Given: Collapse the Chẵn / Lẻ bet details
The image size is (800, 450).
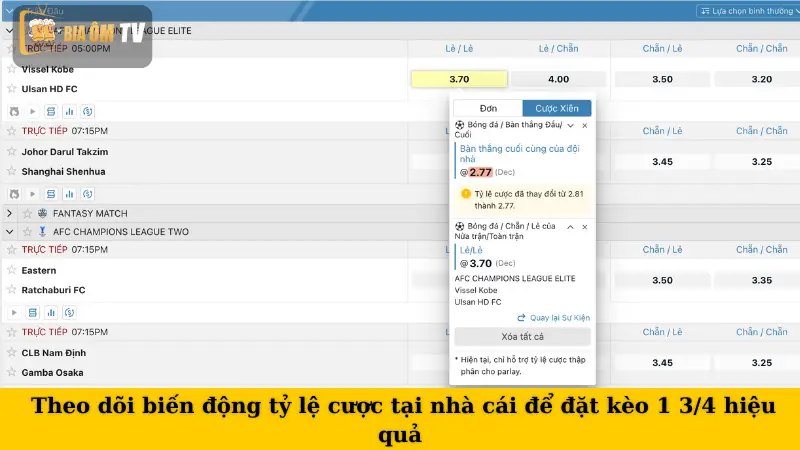Looking at the screenshot, I should (x=570, y=227).
